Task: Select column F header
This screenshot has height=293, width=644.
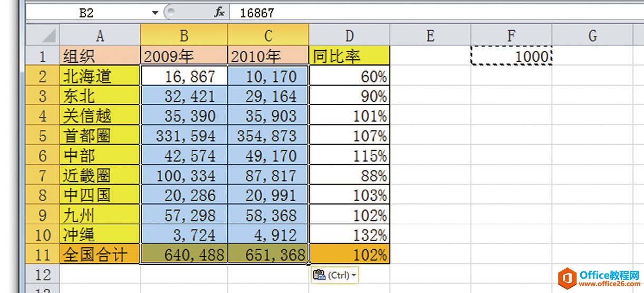Action: (x=511, y=35)
